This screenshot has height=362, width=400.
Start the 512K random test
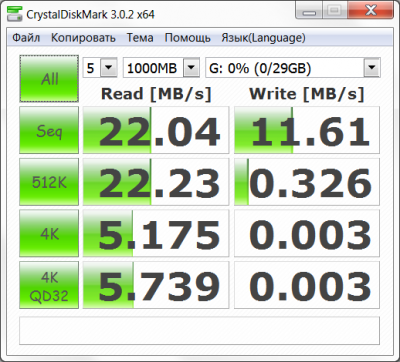49,182
